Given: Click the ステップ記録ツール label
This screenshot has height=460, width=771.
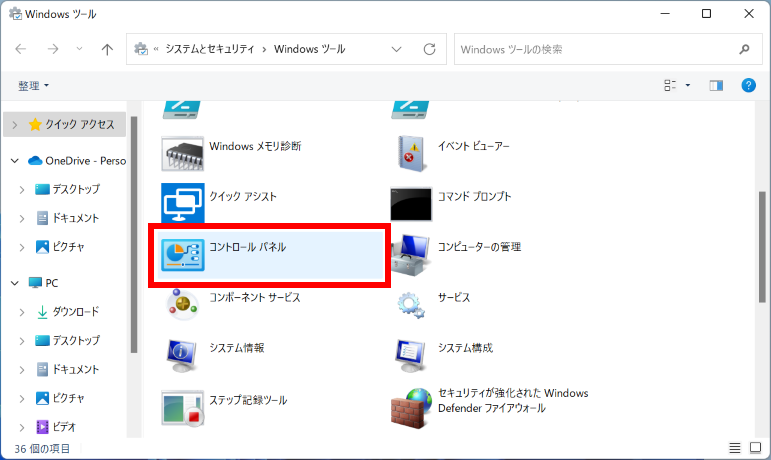Looking at the screenshot, I should pyautogui.click(x=248, y=400).
